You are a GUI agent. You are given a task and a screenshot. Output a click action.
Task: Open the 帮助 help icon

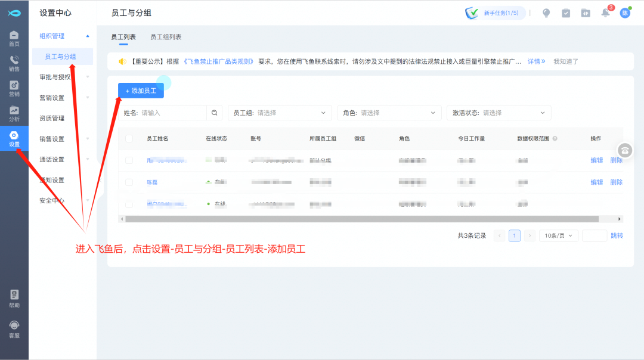tap(14, 298)
